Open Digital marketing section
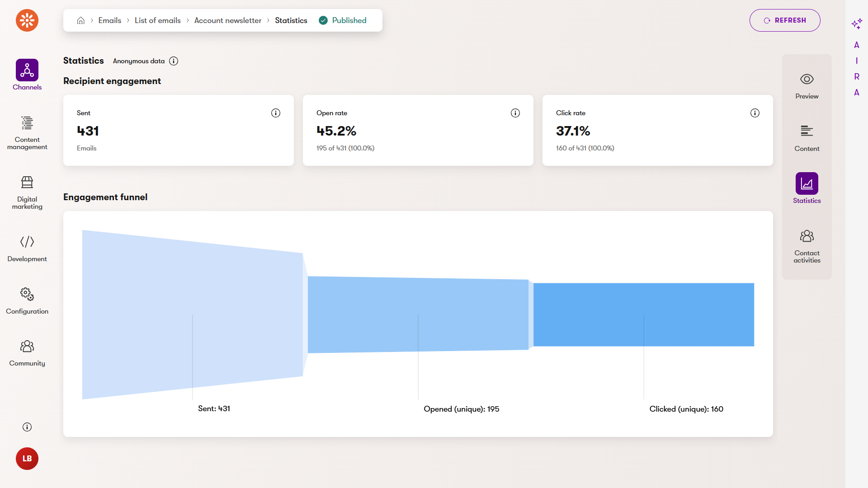This screenshot has width=868, height=488. coord(27,192)
